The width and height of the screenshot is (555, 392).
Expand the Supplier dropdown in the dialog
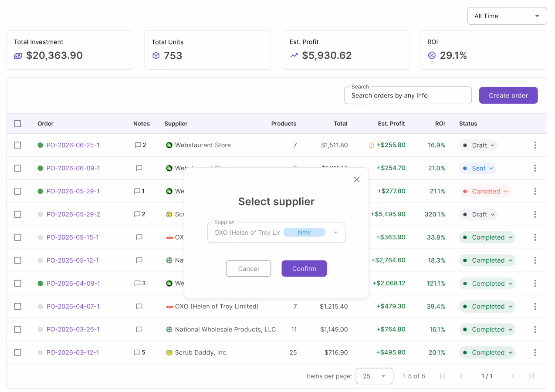coord(276,233)
